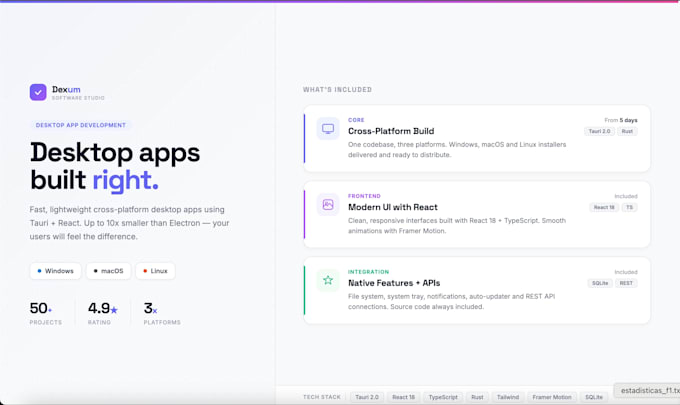The height and width of the screenshot is (405, 680).
Task: Click the Tauri 2.0 tag on Core card
Action: (x=599, y=131)
